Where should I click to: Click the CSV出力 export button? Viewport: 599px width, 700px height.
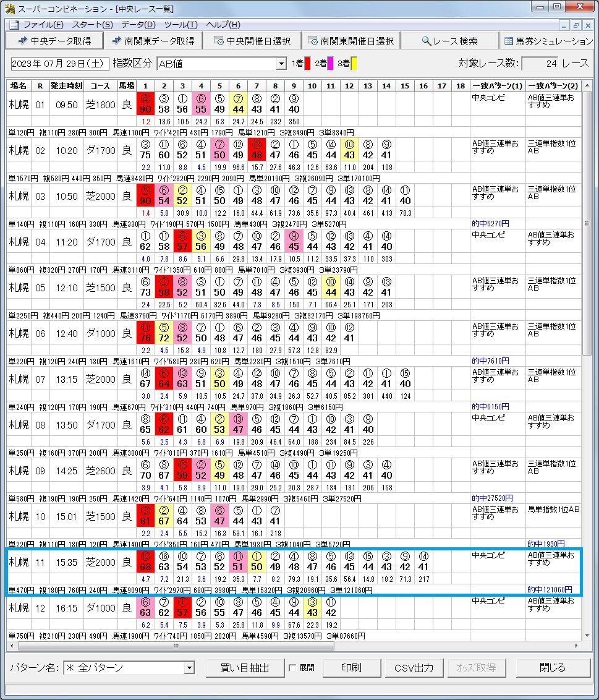[414, 668]
